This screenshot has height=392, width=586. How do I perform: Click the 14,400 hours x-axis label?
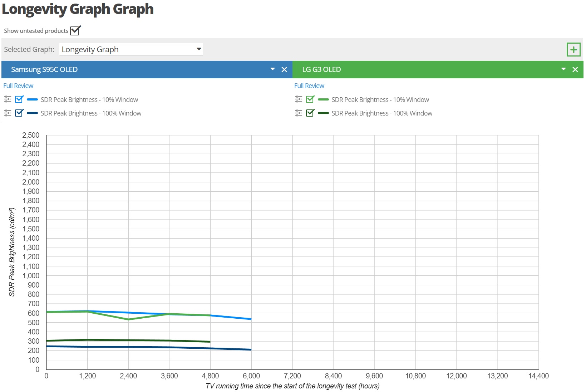[538, 376]
